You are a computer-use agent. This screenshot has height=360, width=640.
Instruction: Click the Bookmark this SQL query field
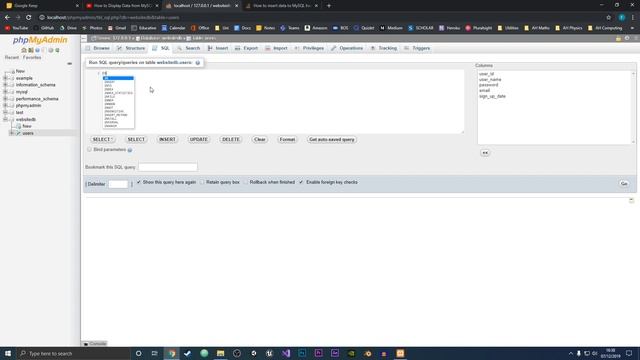[x=168, y=167]
